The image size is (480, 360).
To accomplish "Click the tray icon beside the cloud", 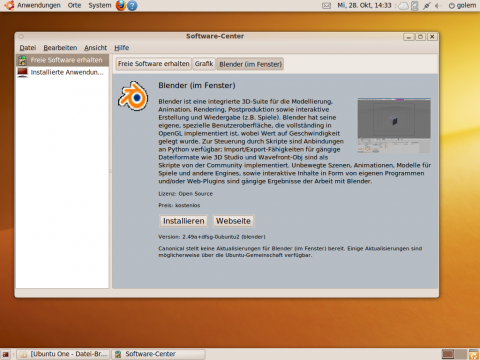I will pos(415,6).
